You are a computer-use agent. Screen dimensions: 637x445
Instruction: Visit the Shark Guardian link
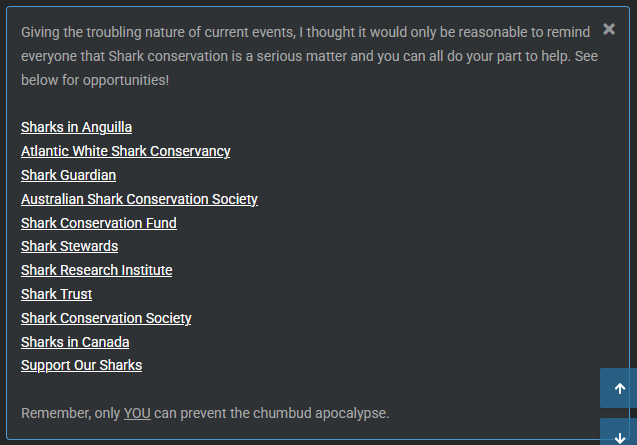[x=69, y=175]
